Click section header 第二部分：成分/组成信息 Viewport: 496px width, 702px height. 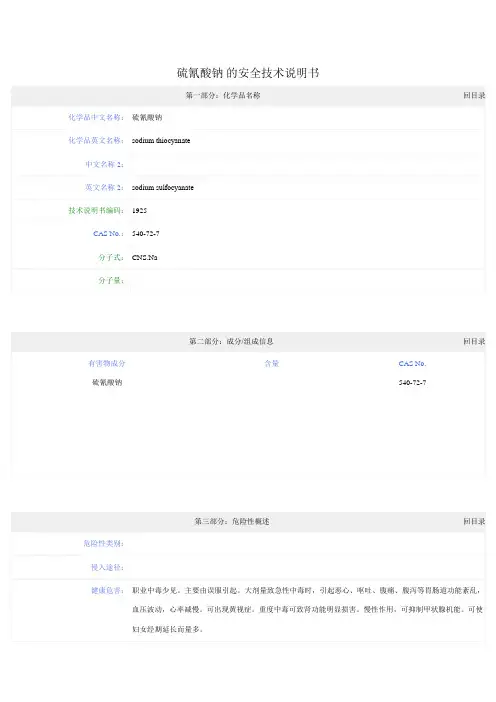pos(231,341)
